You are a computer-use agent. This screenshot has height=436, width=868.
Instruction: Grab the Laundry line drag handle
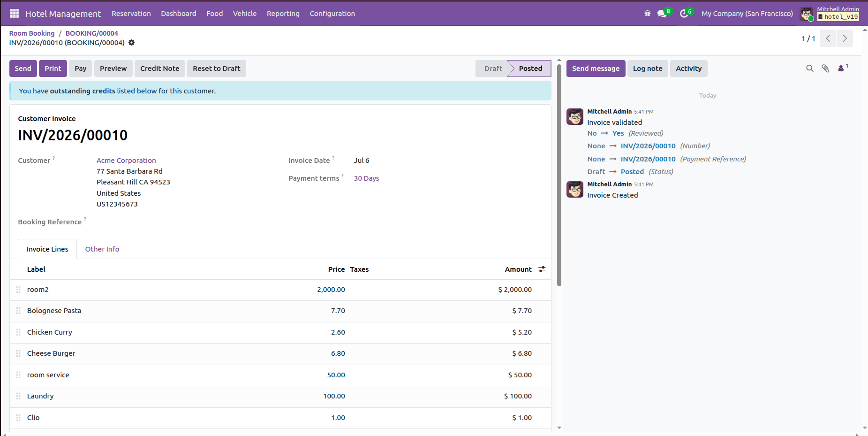[18, 396]
